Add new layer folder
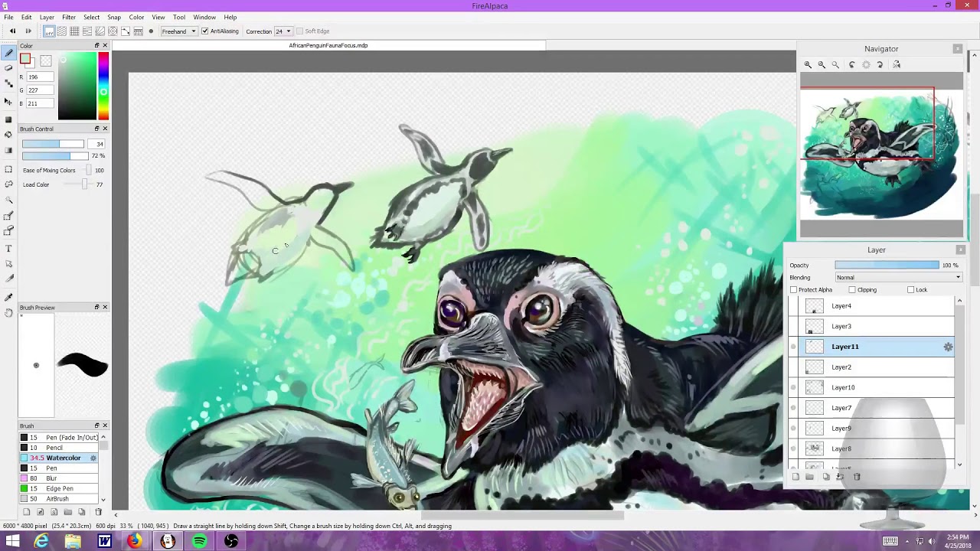The height and width of the screenshot is (551, 980). point(809,477)
